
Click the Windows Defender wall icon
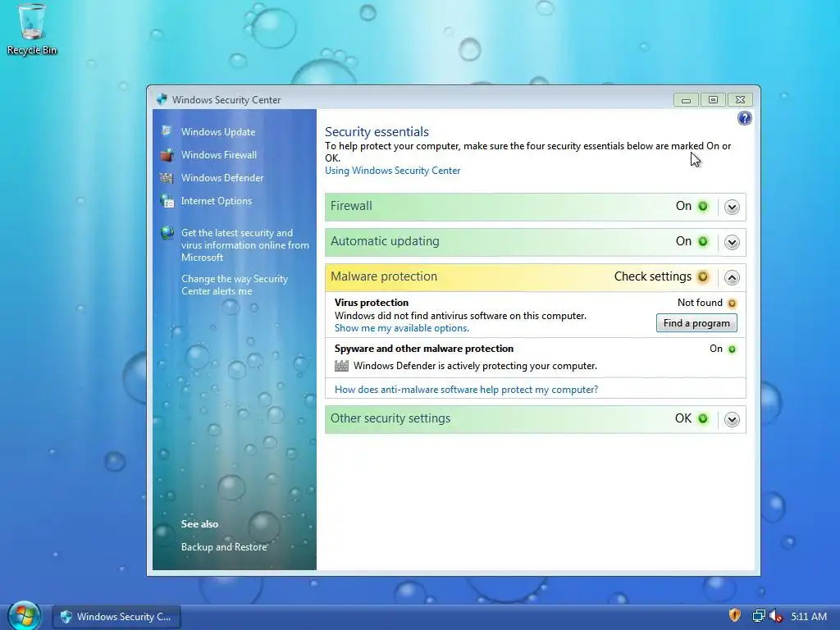click(x=167, y=178)
